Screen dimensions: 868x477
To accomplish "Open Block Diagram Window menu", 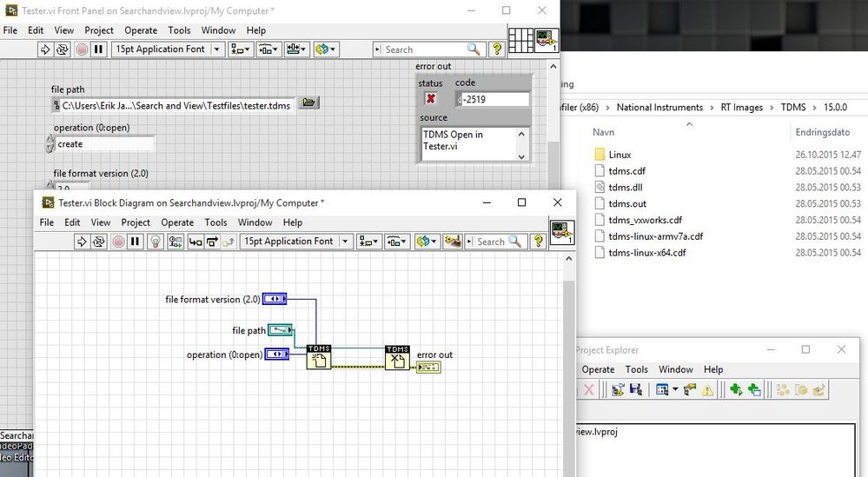I will [255, 222].
